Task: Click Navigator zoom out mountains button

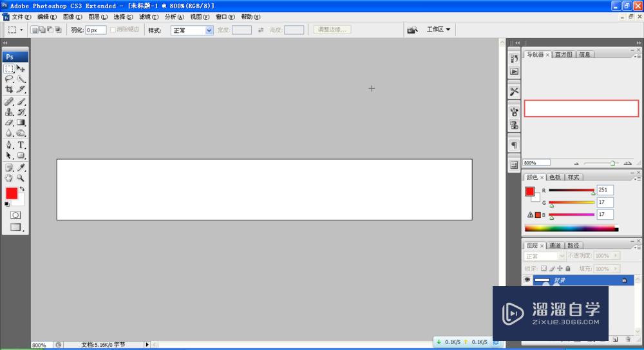Action: [x=576, y=163]
